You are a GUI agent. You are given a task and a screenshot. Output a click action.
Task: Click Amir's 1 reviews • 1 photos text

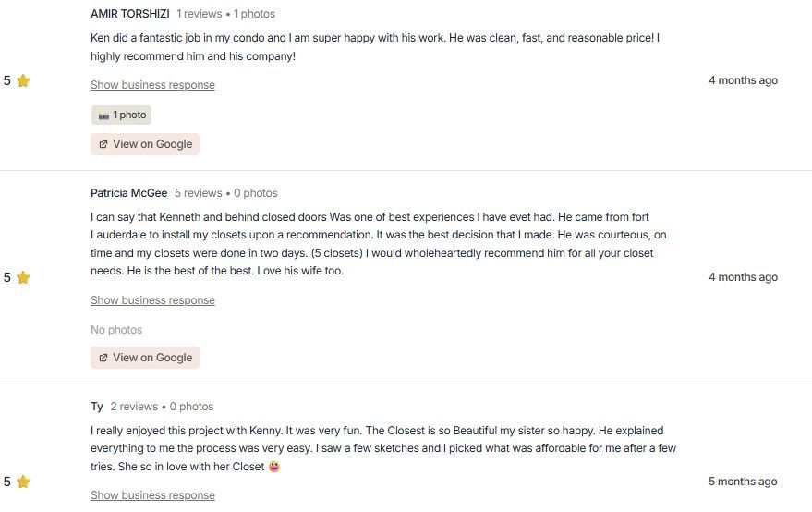(x=225, y=14)
